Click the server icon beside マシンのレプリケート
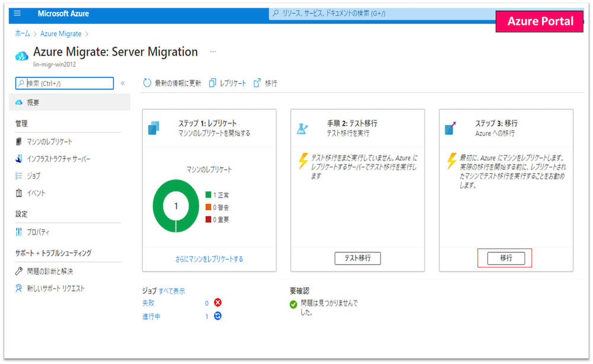The image size is (593, 364). click(18, 142)
